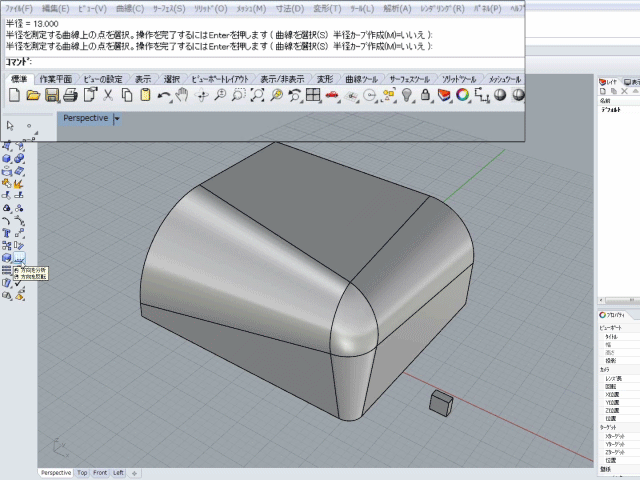
Task: Click the shaded sphere icon
Action: click(500, 95)
